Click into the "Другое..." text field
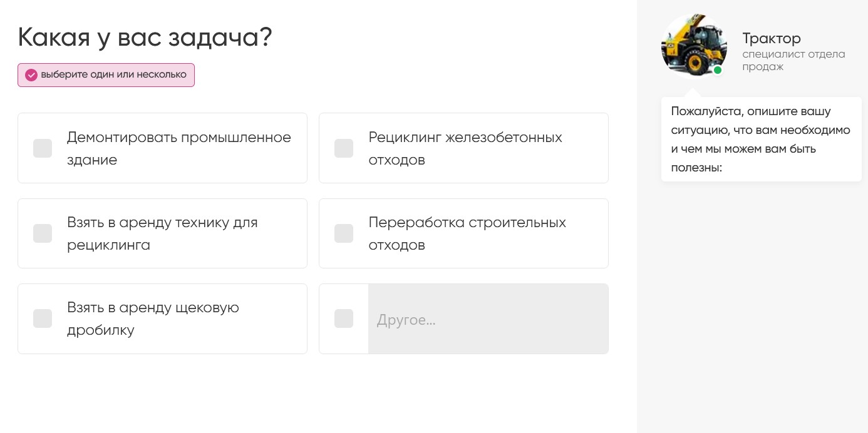 point(488,319)
